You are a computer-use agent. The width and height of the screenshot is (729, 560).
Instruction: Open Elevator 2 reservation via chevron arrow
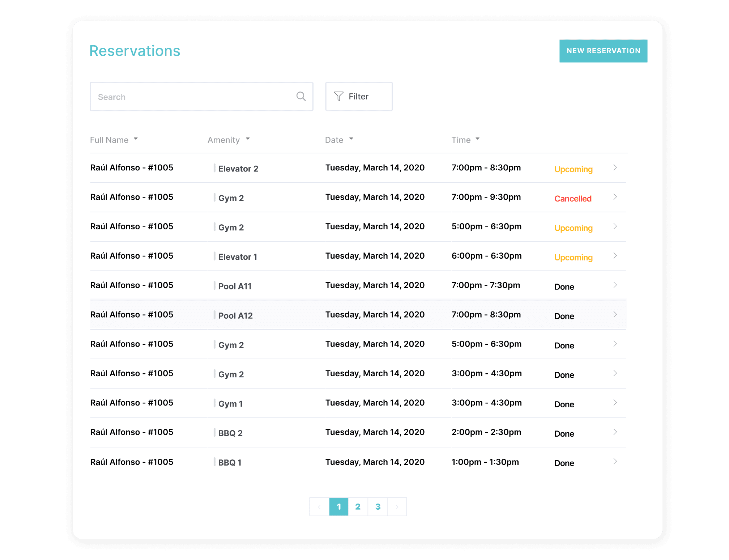click(x=615, y=167)
